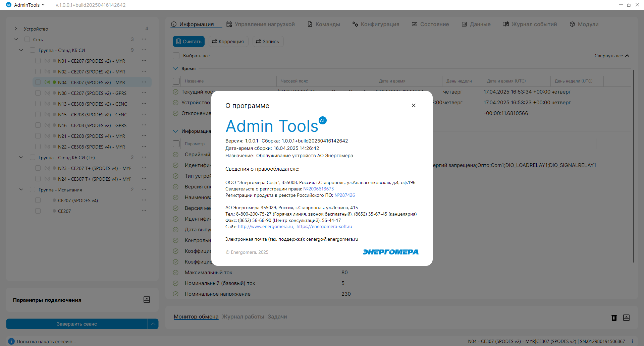Collapse 'Группа - Испытания' tree node
The image size is (644, 346).
coord(21,189)
